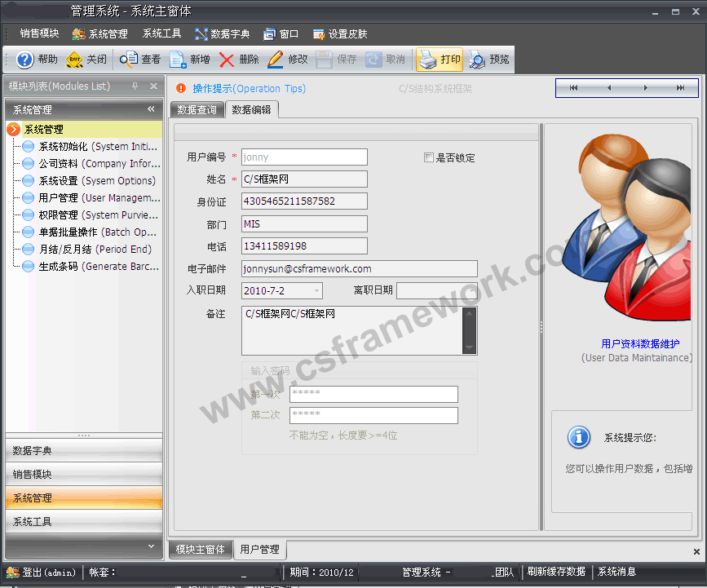Open the 离职日期 date dropdown
Viewport: 707px width, 588px height.
tap(471, 290)
